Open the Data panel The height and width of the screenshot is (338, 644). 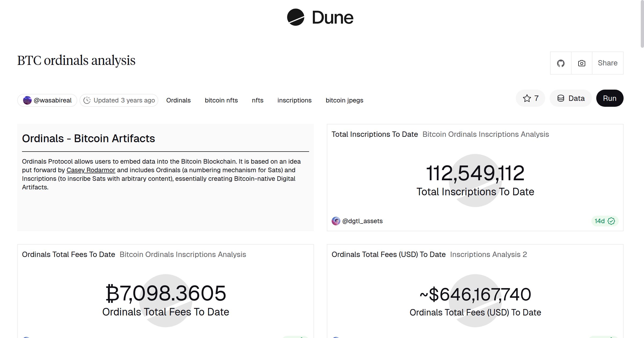tap(571, 98)
